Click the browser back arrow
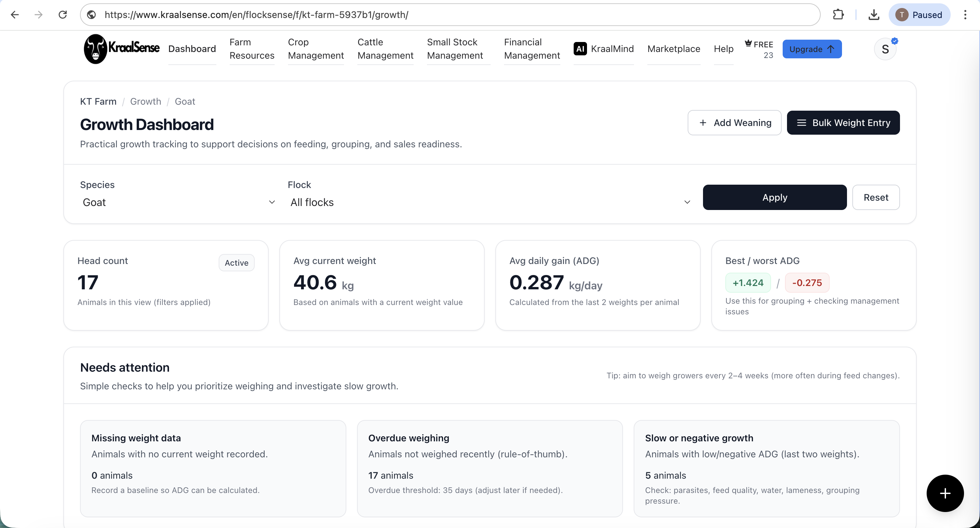The width and height of the screenshot is (980, 528). tap(15, 15)
